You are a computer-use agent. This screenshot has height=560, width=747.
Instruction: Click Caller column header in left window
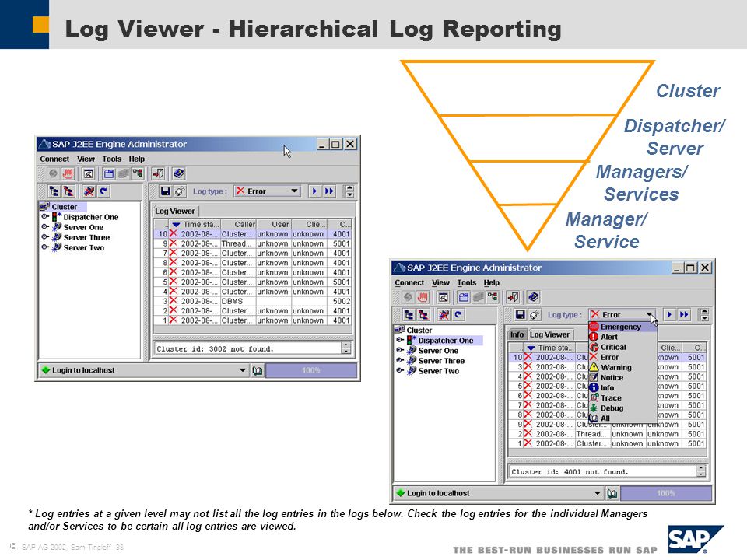click(x=239, y=224)
